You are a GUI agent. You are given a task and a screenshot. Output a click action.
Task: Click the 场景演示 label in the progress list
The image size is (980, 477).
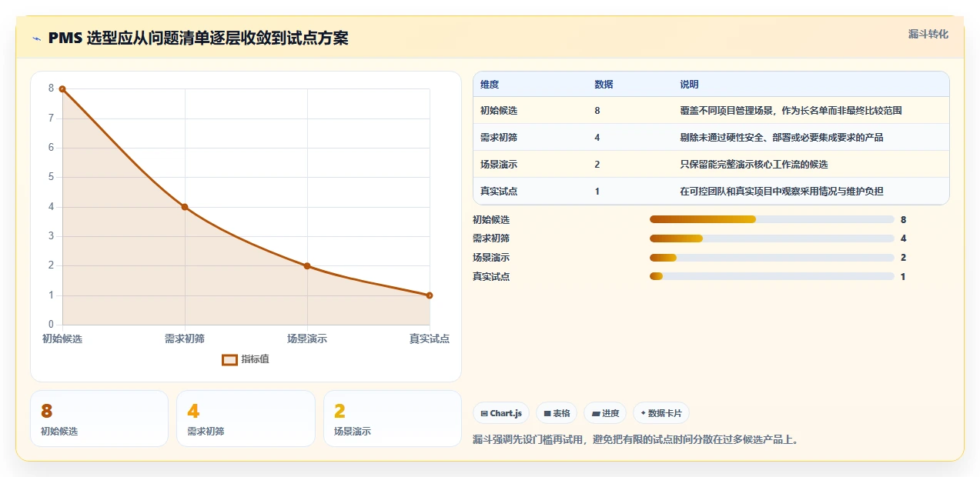coord(491,258)
